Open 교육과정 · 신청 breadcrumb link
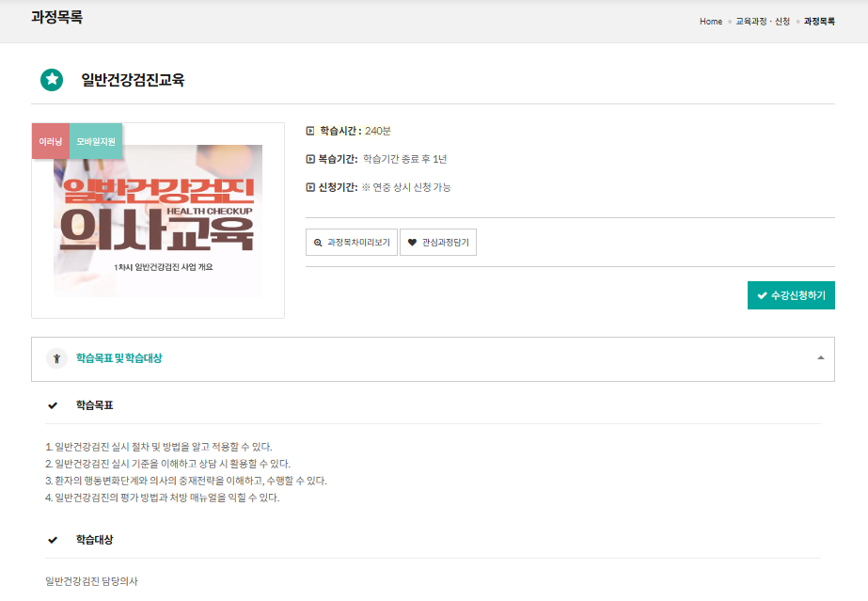868x601 pixels. (x=763, y=22)
